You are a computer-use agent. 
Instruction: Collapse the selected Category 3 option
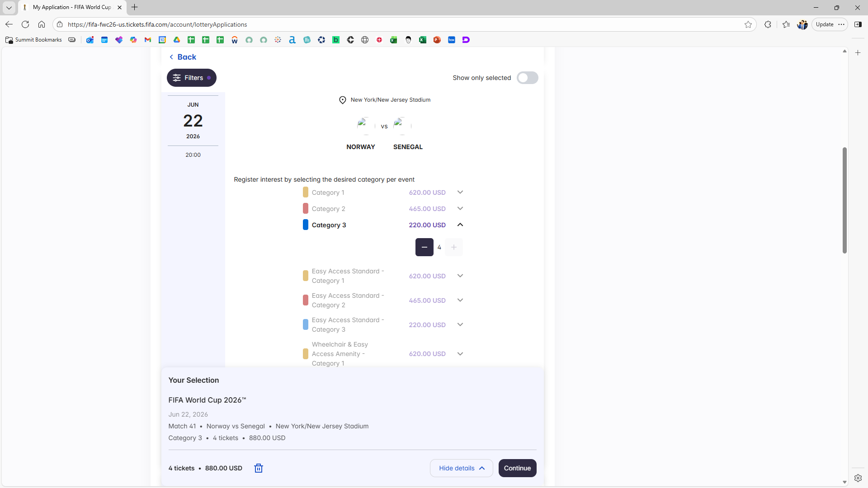pos(460,225)
